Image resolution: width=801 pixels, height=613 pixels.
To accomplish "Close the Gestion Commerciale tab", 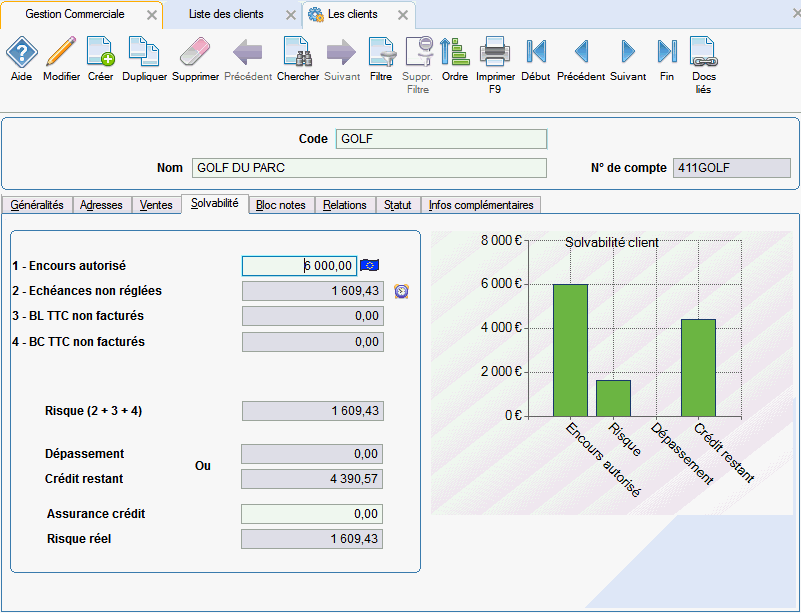I will click(x=152, y=15).
